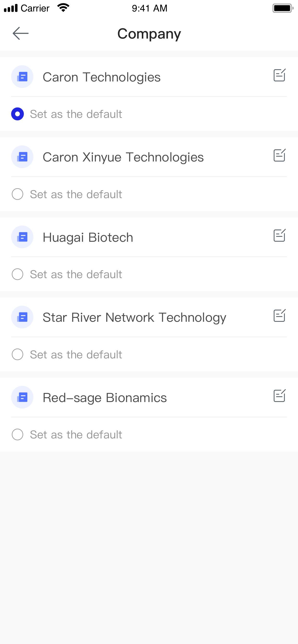Tap Huagai Biotech document icon

pos(22,237)
